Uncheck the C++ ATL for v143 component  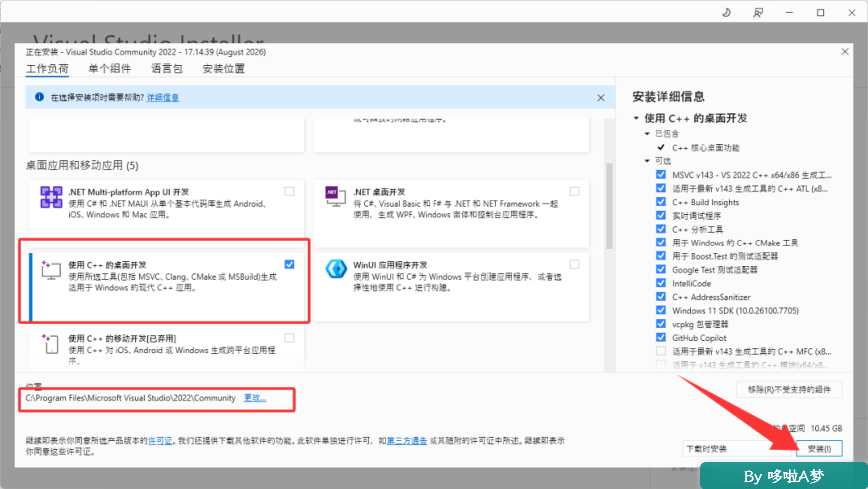coord(661,188)
